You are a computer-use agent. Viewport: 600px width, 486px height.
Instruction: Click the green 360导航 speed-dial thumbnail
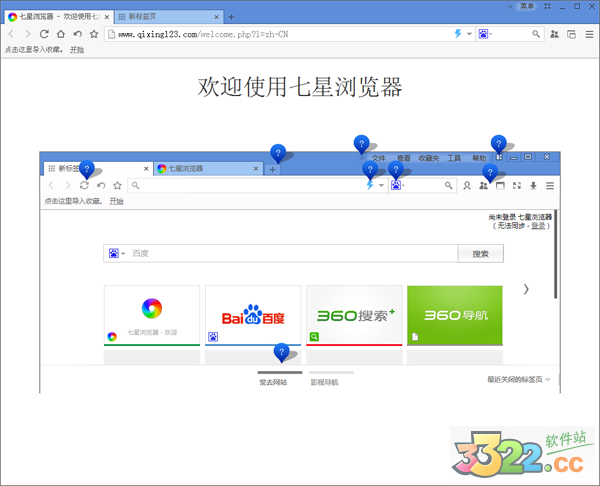pyautogui.click(x=455, y=315)
